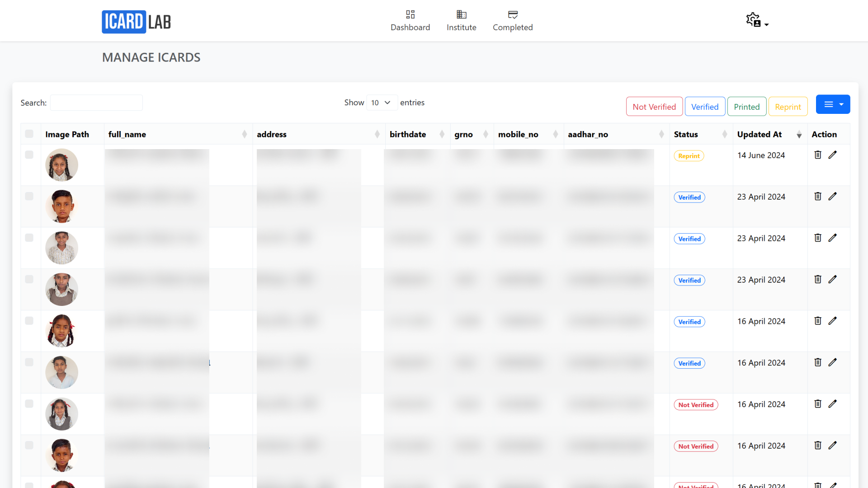Screen dimensions: 868x488
Task: Edit the 14 June 2024 Reprint record
Action: coord(833,155)
